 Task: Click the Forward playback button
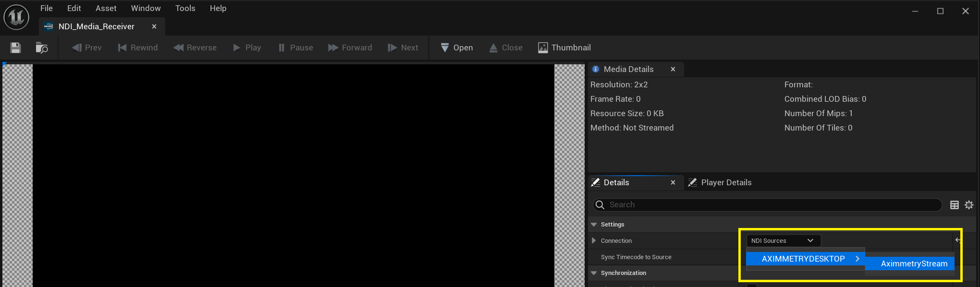(350, 48)
